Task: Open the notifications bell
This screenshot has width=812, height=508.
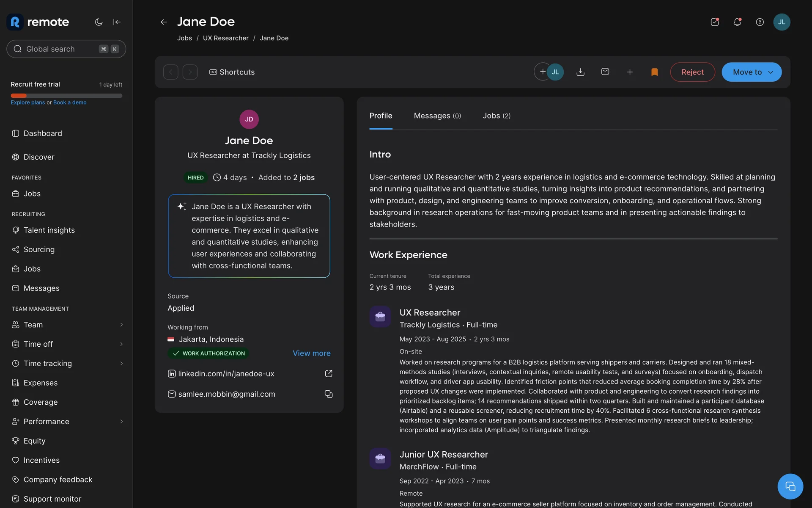Action: tap(737, 22)
